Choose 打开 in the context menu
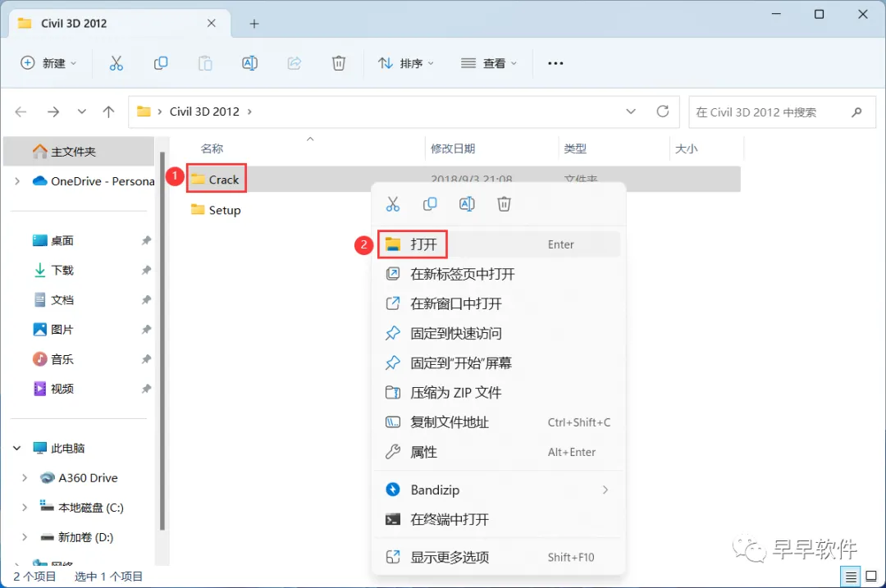 tap(499, 244)
